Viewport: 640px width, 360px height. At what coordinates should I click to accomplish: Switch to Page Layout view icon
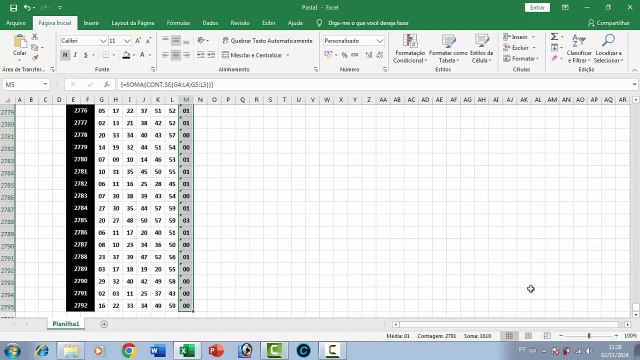pos(528,336)
